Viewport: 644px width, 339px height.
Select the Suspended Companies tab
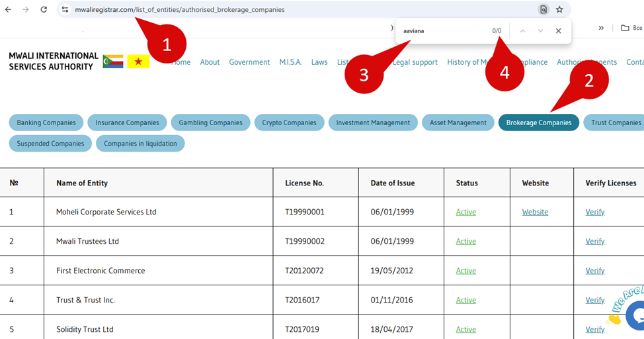pos(50,144)
